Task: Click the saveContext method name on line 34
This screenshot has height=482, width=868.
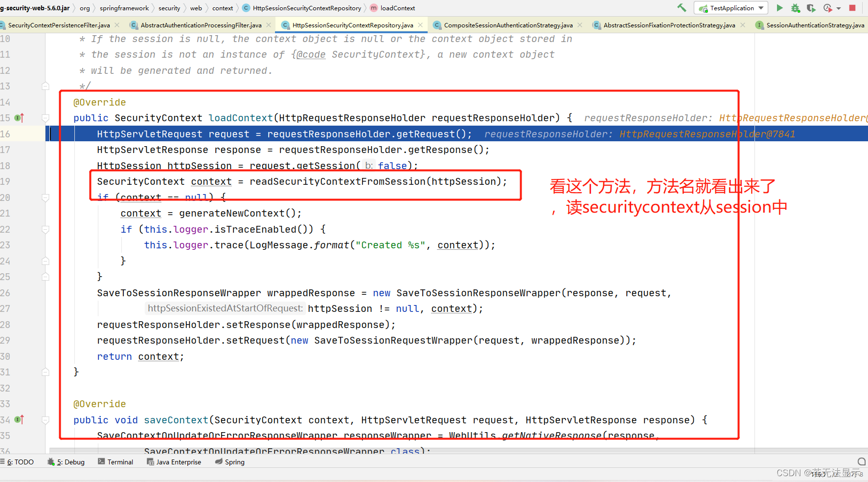Action: pos(176,420)
